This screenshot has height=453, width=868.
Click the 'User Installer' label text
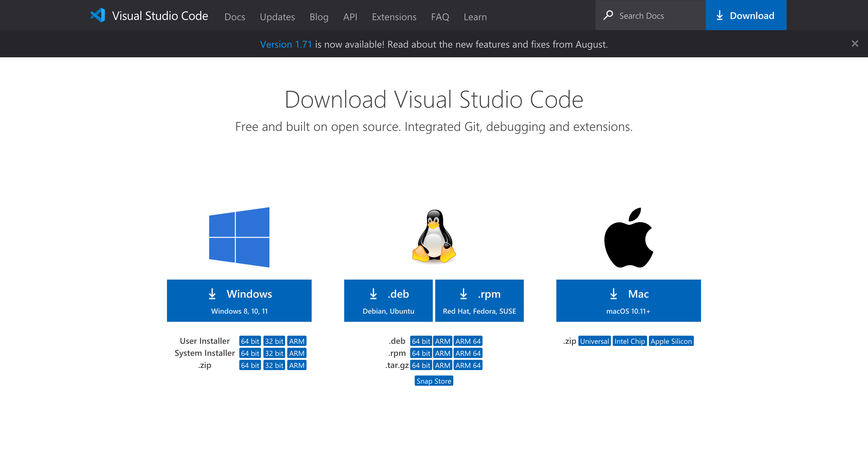(x=205, y=341)
